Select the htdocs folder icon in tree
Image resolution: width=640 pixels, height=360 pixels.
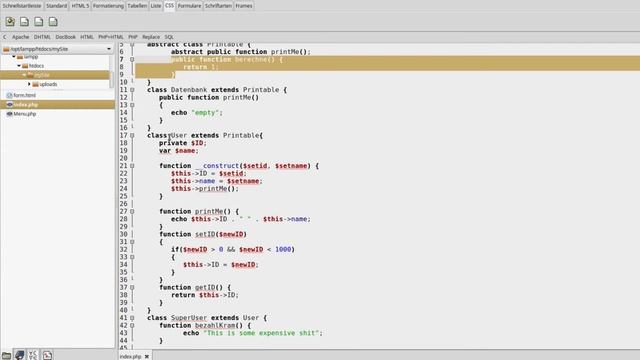(25, 66)
